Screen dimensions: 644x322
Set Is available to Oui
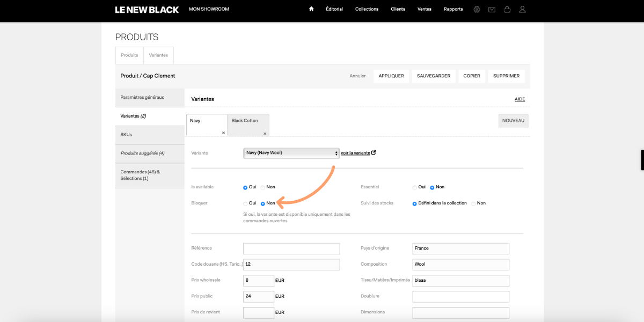245,187
